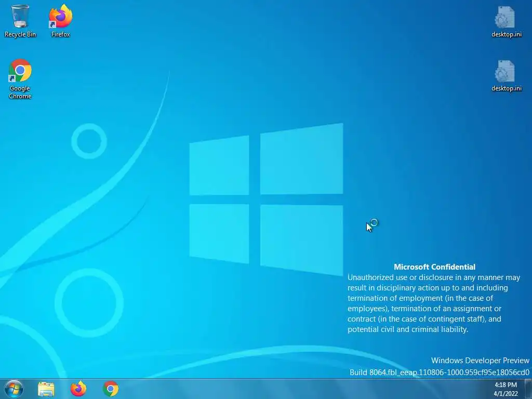
Task: Click the Google Chrome label text
Action: point(20,92)
